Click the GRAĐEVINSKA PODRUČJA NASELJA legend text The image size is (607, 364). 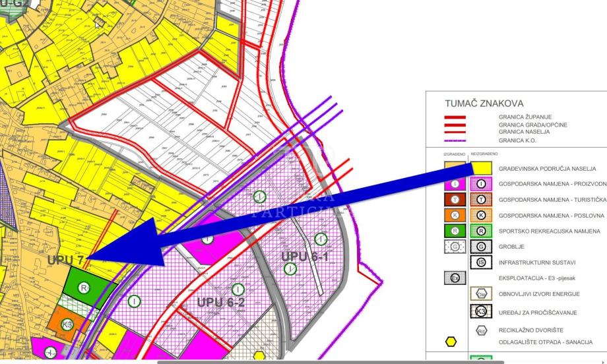coord(547,169)
